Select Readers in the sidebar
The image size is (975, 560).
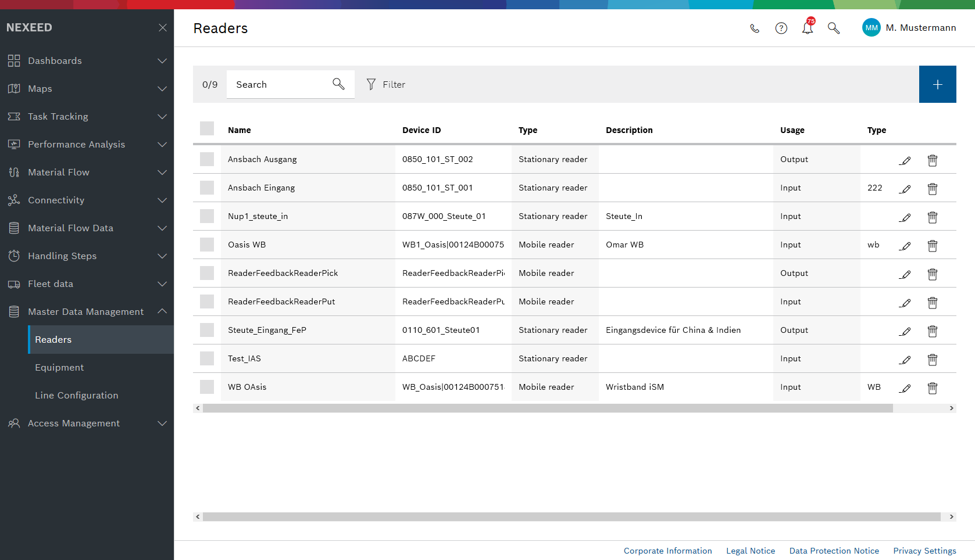point(101,340)
